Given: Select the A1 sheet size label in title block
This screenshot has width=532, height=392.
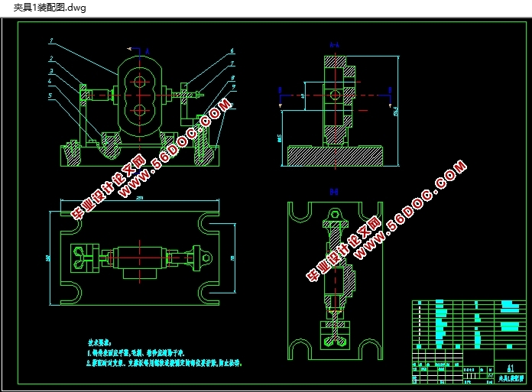Looking at the screenshot, I should tap(509, 366).
